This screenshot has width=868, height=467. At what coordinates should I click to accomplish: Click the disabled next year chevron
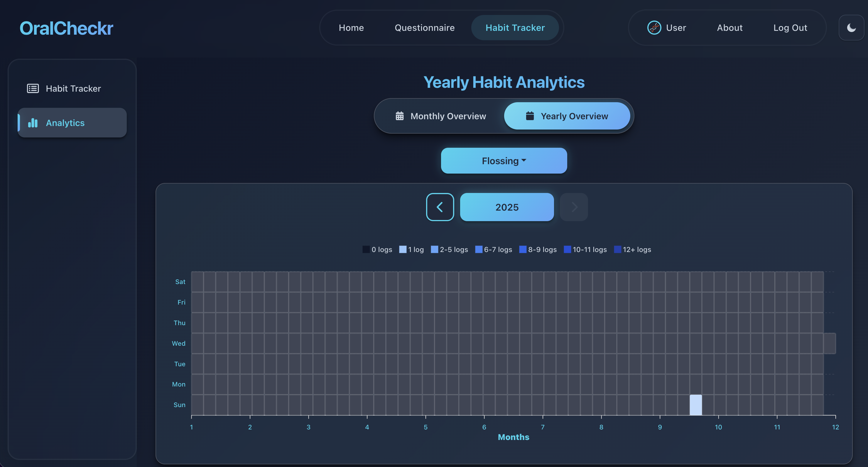574,207
